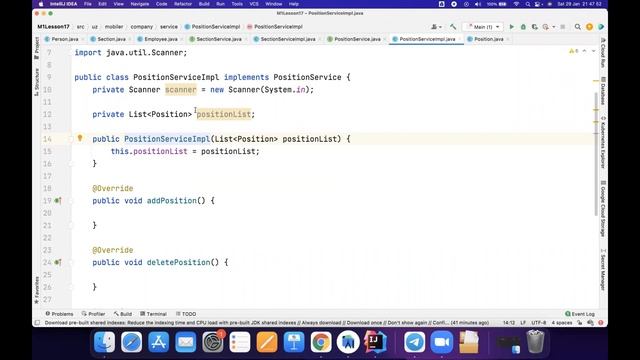The height and width of the screenshot is (360, 640).
Task: Open the Kubernetes Explorer side panel
Action: [x=603, y=142]
